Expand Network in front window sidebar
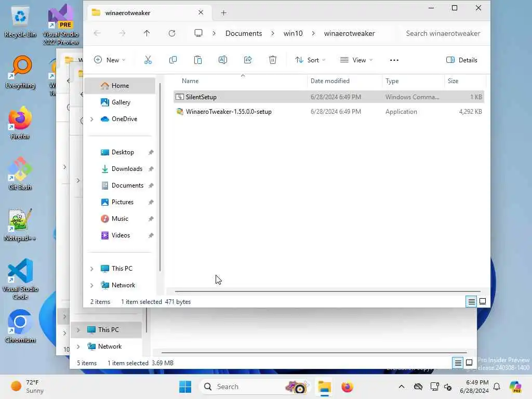Image resolution: width=532 pixels, height=399 pixels. point(91,285)
